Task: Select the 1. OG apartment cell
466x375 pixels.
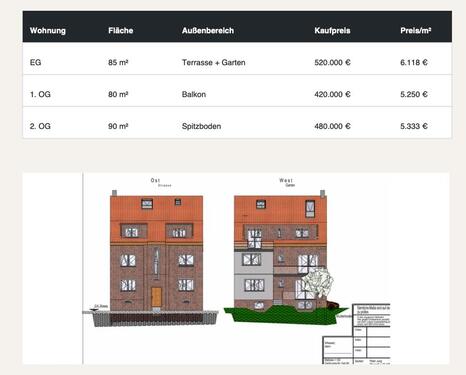Action: [x=40, y=94]
